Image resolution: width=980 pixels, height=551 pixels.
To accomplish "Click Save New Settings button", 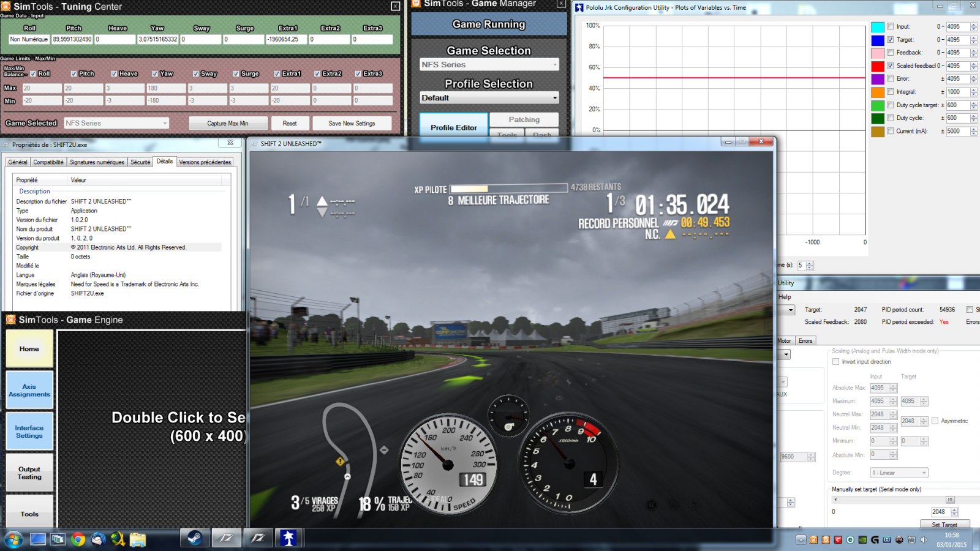I will point(352,123).
